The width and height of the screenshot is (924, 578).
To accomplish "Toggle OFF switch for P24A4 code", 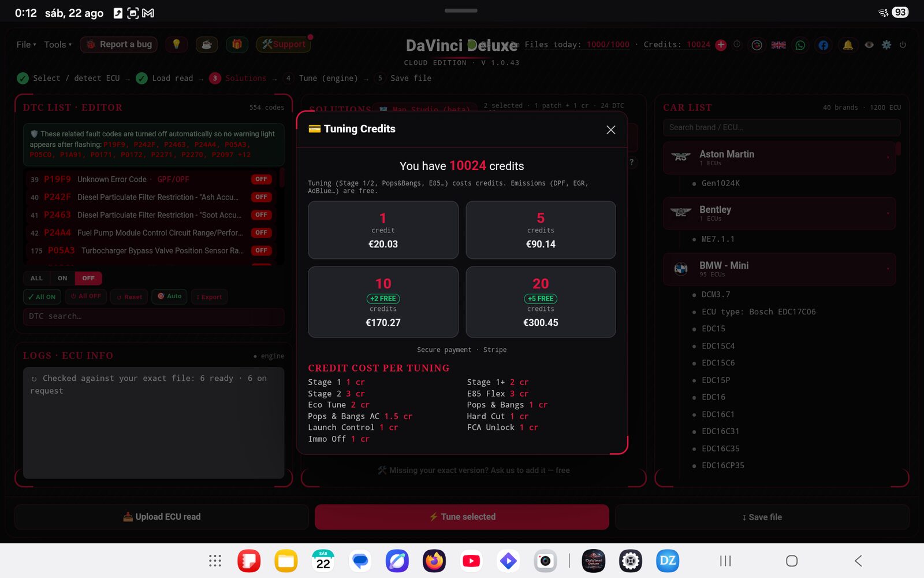I will (261, 233).
